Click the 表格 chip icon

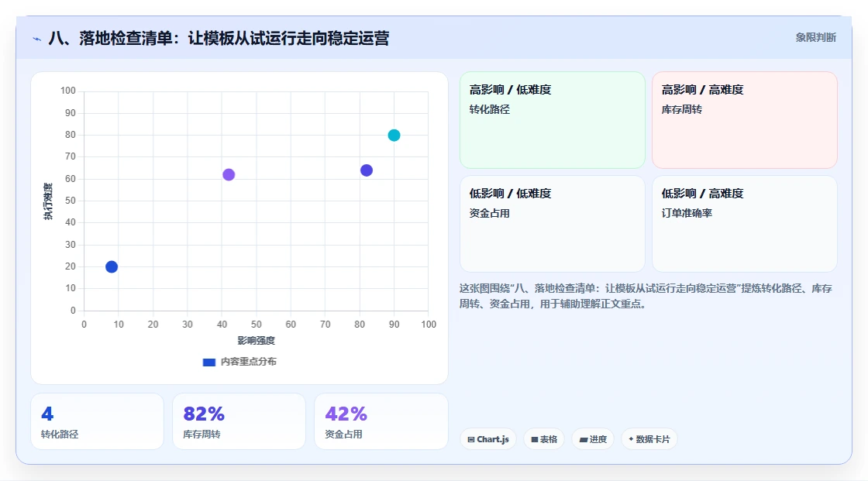pos(535,439)
